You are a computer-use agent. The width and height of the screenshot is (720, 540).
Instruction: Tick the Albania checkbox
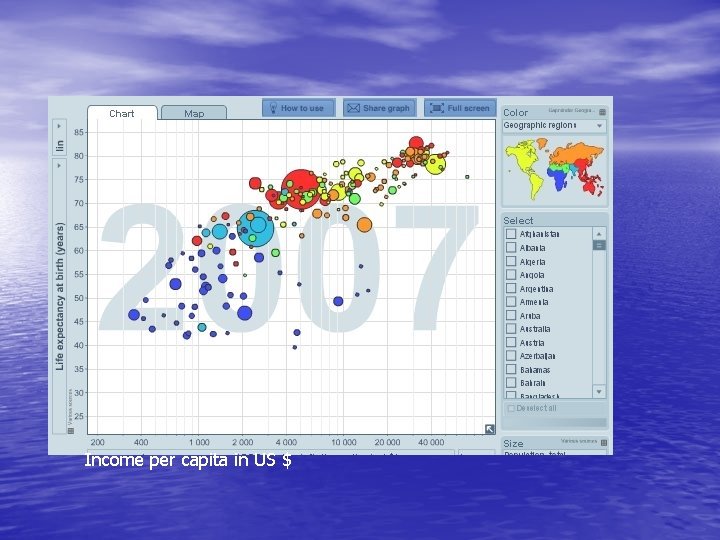tap(511, 248)
